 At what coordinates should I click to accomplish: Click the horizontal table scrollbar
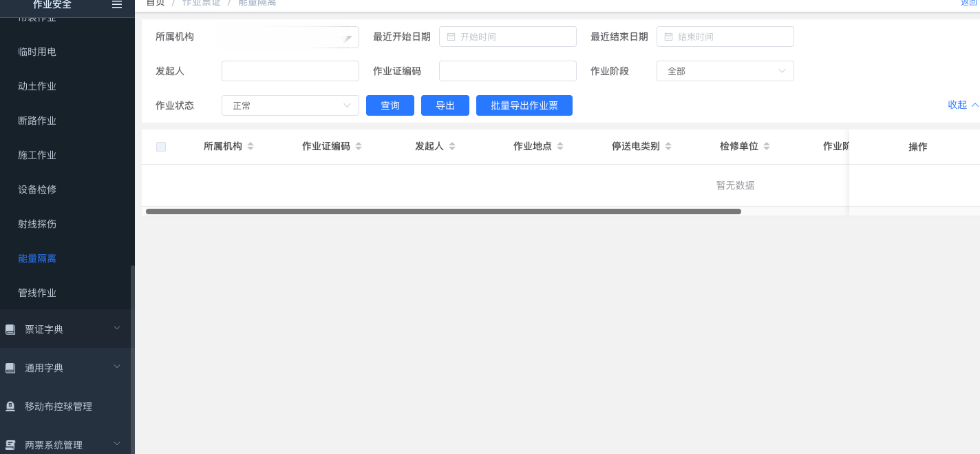click(443, 211)
